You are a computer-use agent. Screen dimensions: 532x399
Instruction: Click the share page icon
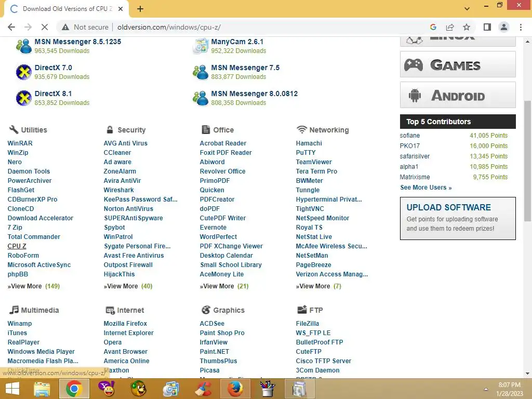pos(450,27)
